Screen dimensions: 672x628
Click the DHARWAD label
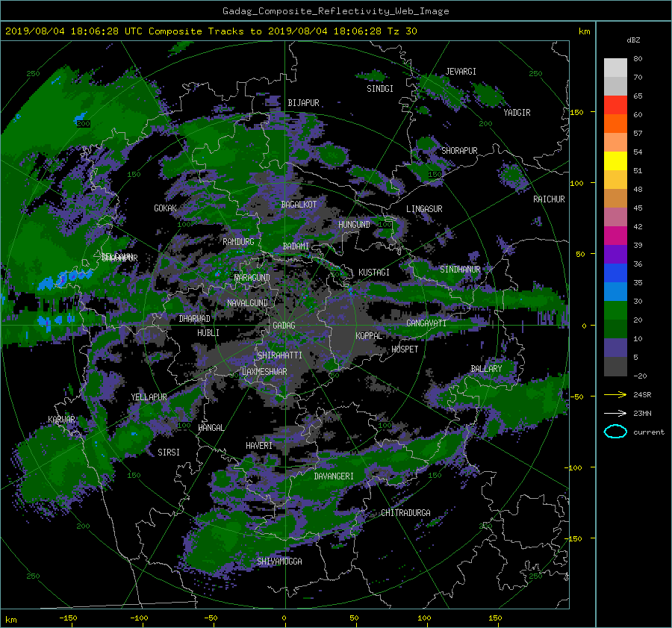[x=195, y=319]
